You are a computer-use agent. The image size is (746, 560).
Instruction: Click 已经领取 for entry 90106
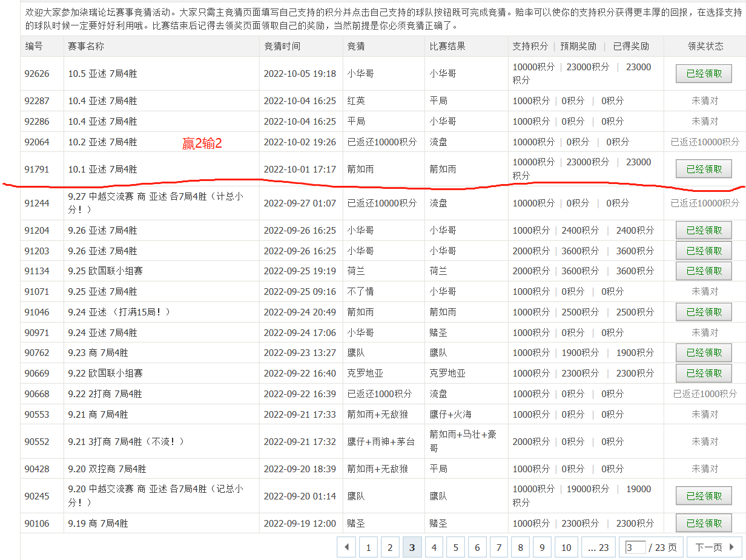[704, 523]
